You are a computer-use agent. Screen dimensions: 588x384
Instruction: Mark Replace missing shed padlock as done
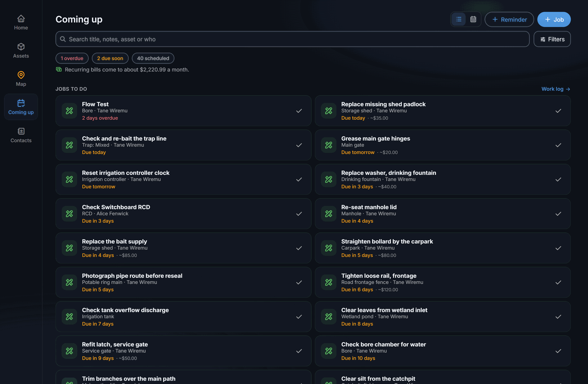tap(558, 111)
